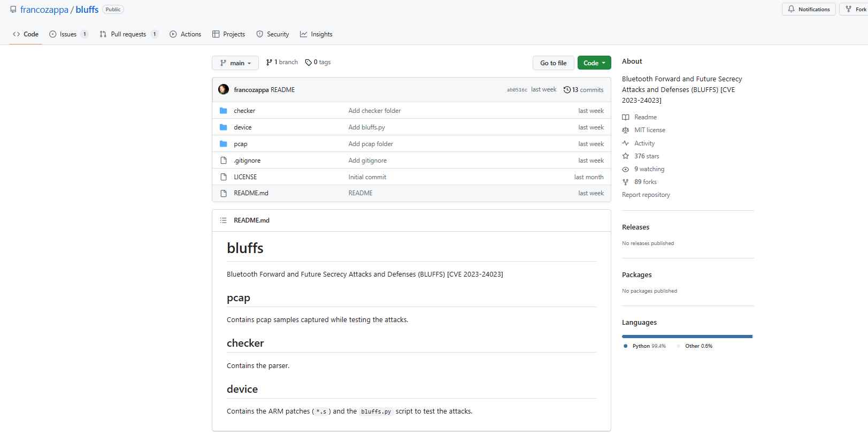Open the 'Add checker folder' commit
The width and height of the screenshot is (868, 443).
pos(374,111)
